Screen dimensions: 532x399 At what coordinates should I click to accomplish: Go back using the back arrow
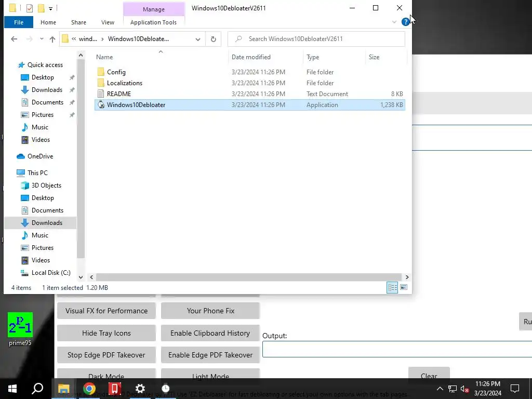tap(14, 39)
